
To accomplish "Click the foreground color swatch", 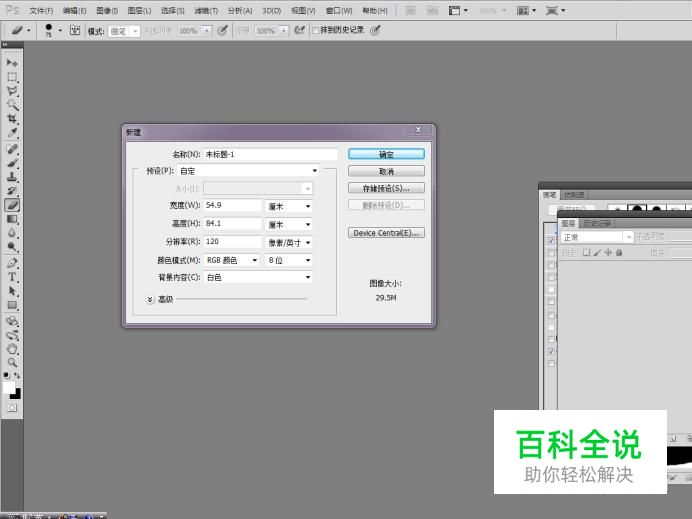I will click(x=9, y=387).
